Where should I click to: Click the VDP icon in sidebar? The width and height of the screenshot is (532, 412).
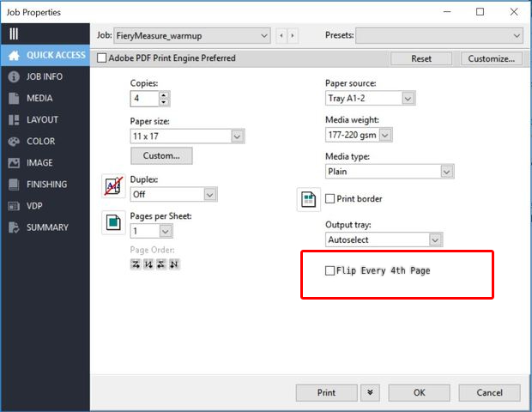[14, 206]
